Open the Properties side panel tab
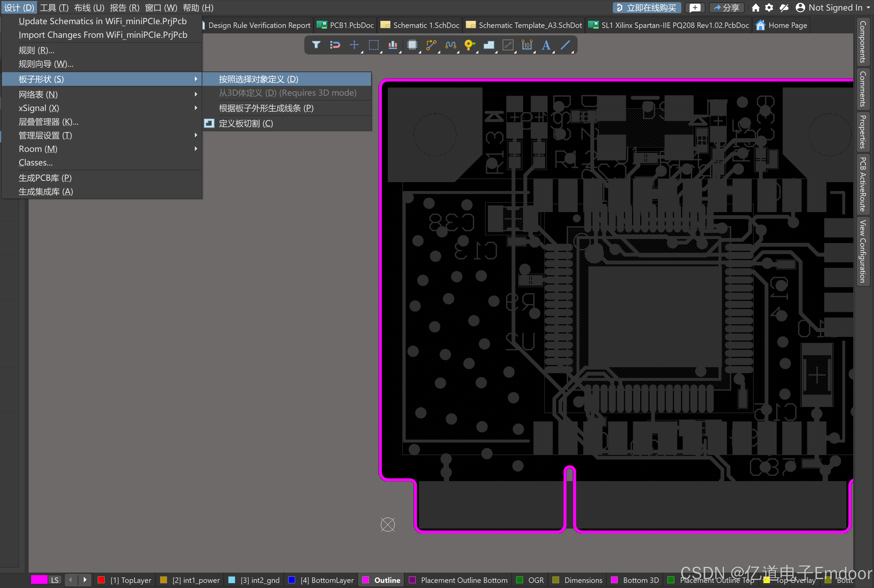874x588 pixels. point(863,132)
